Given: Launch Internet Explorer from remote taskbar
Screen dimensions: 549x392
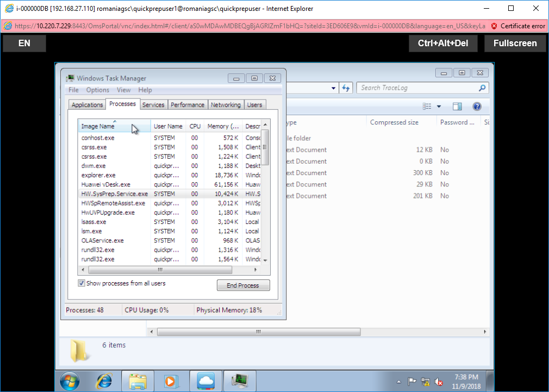Looking at the screenshot, I should point(104,381).
